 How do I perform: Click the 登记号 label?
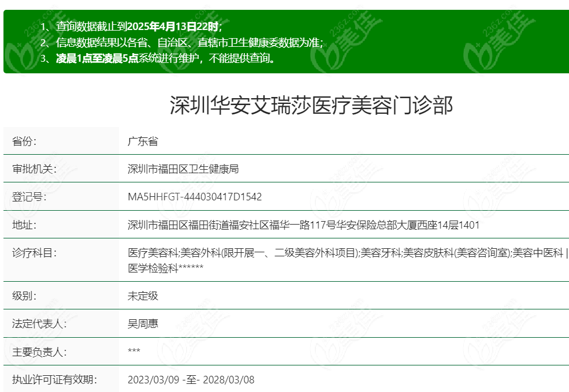click(29, 197)
